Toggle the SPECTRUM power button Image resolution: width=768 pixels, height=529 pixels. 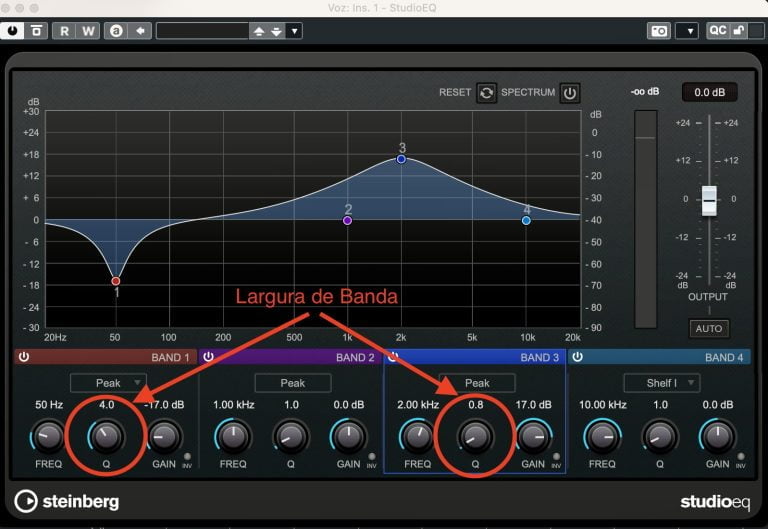(570, 93)
